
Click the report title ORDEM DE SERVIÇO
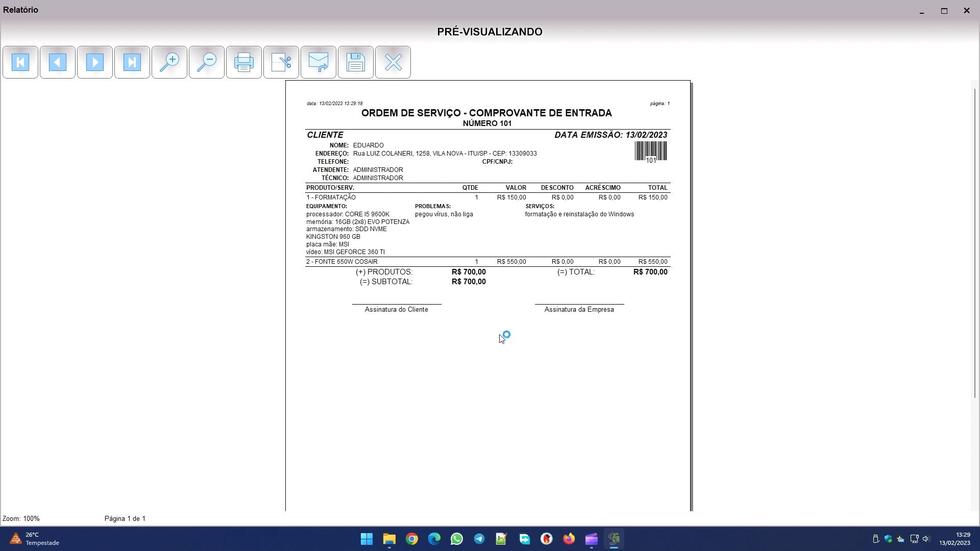tap(486, 113)
